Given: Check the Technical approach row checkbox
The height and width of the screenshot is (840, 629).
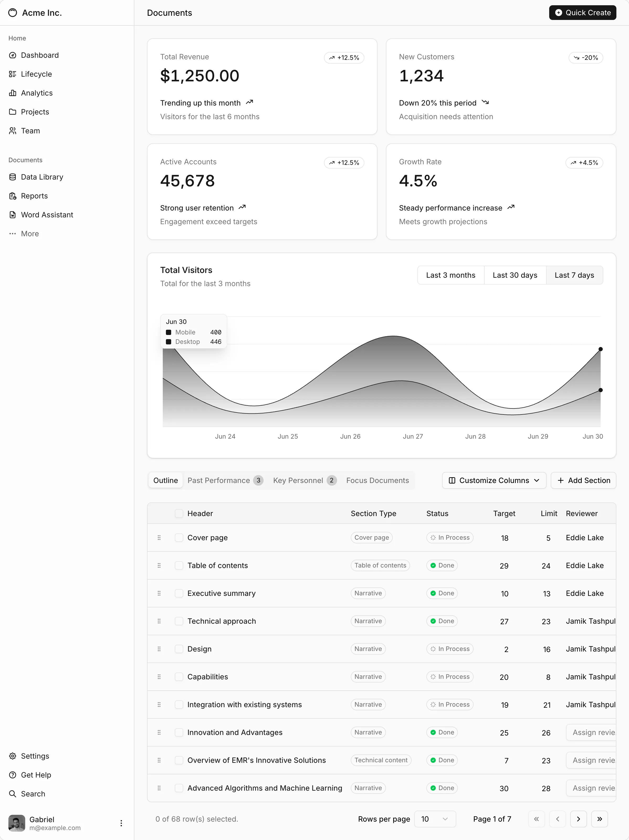Looking at the screenshot, I should pyautogui.click(x=179, y=621).
